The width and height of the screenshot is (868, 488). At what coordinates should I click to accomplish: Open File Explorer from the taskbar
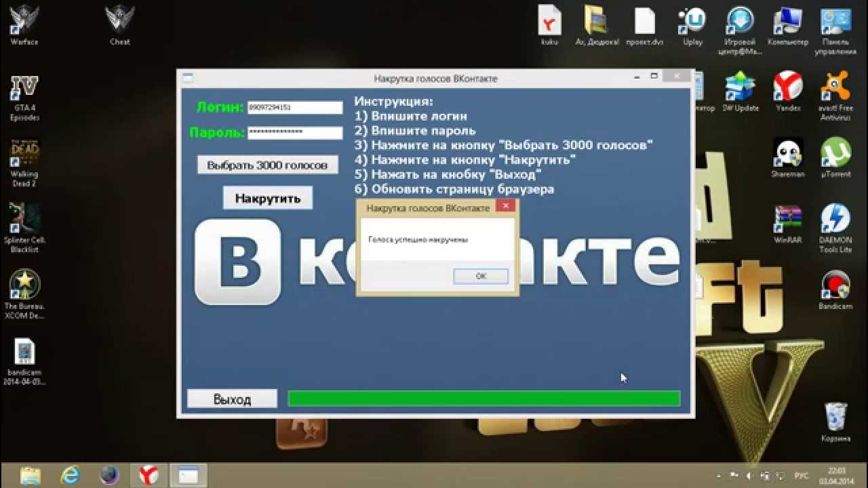pyautogui.click(x=31, y=474)
